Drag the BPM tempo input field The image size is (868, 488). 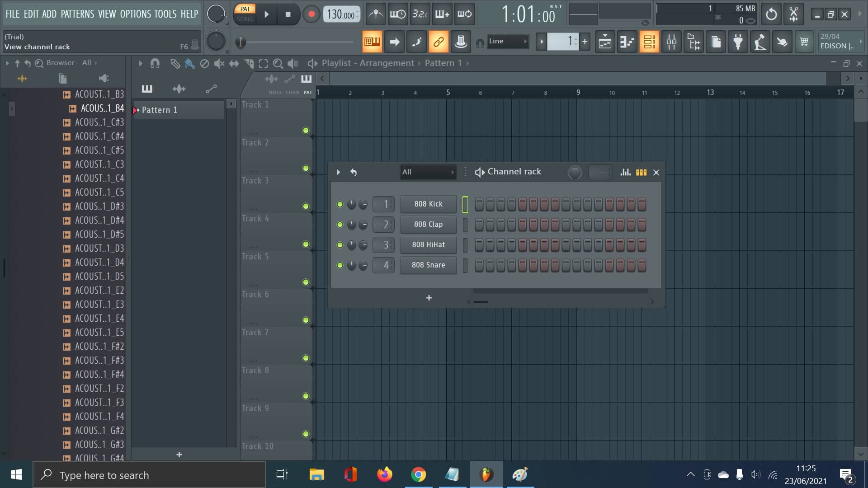pos(341,14)
